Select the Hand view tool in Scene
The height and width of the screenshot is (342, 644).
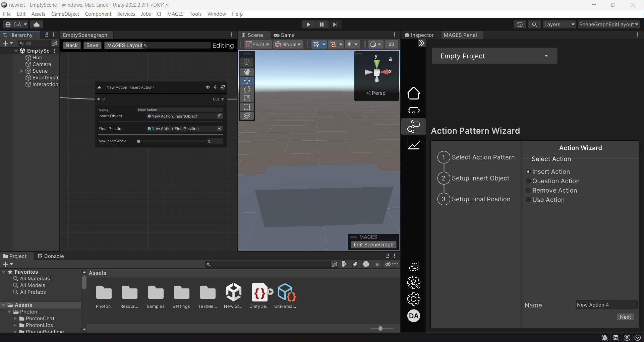pyautogui.click(x=247, y=72)
